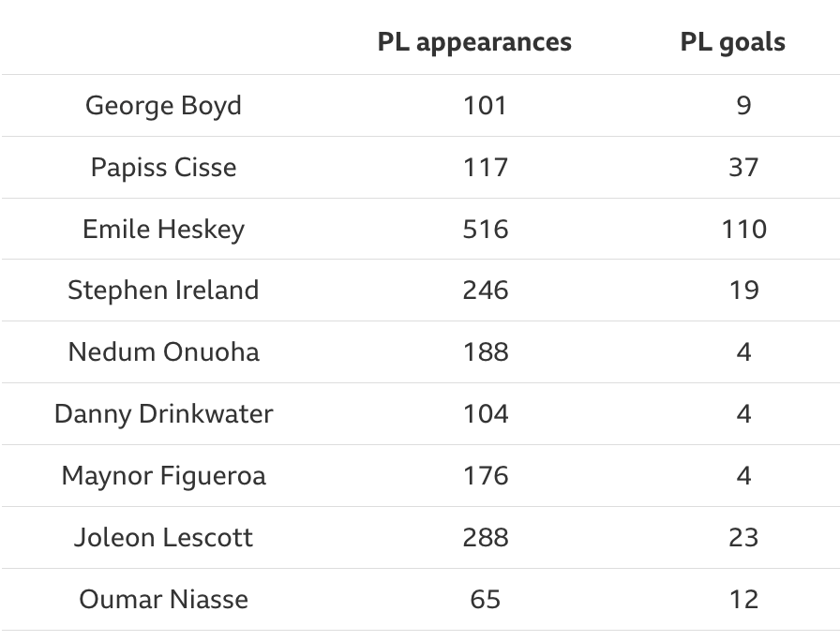This screenshot has width=840, height=641.
Task: Click Heskey's 110 goals value
Action: pos(743,229)
